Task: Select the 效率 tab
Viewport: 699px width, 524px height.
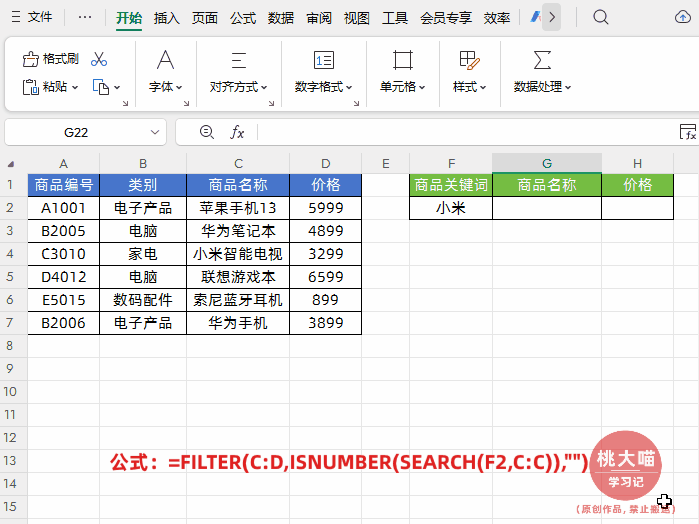Action: tap(497, 18)
